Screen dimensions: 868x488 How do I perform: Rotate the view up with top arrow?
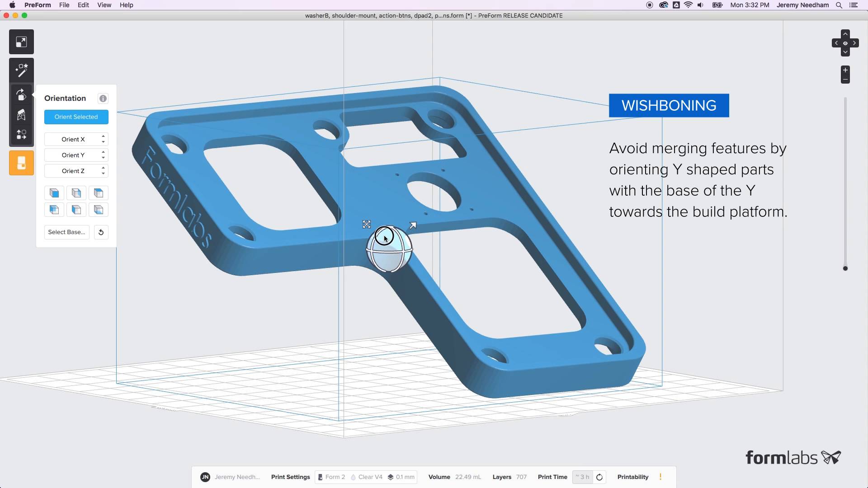(845, 34)
